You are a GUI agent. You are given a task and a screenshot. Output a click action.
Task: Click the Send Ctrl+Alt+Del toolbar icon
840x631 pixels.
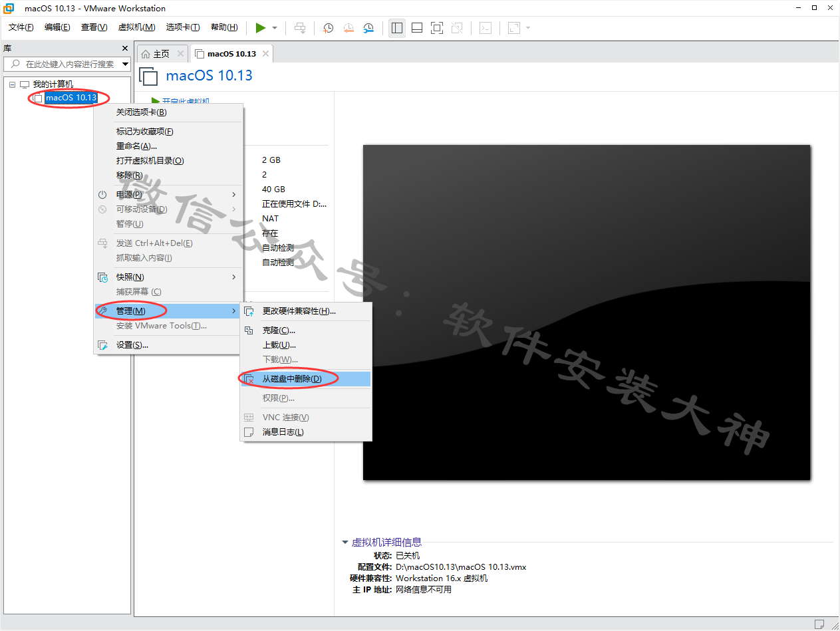pos(300,28)
